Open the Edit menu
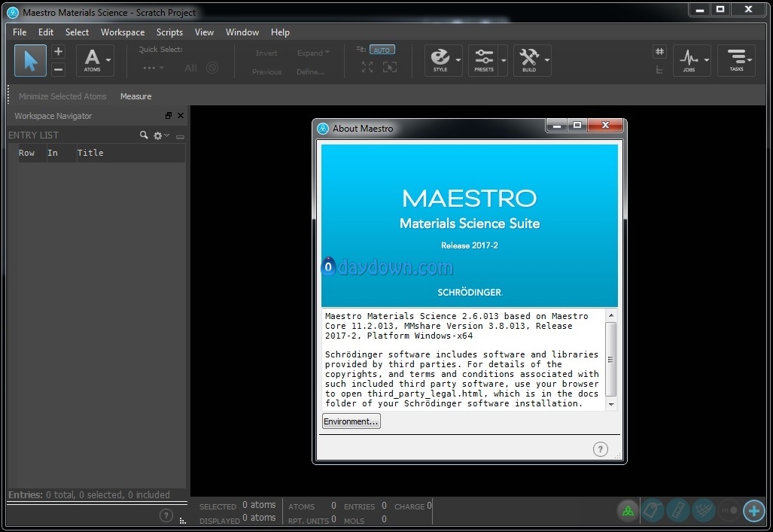This screenshot has height=532, width=773. point(46,32)
